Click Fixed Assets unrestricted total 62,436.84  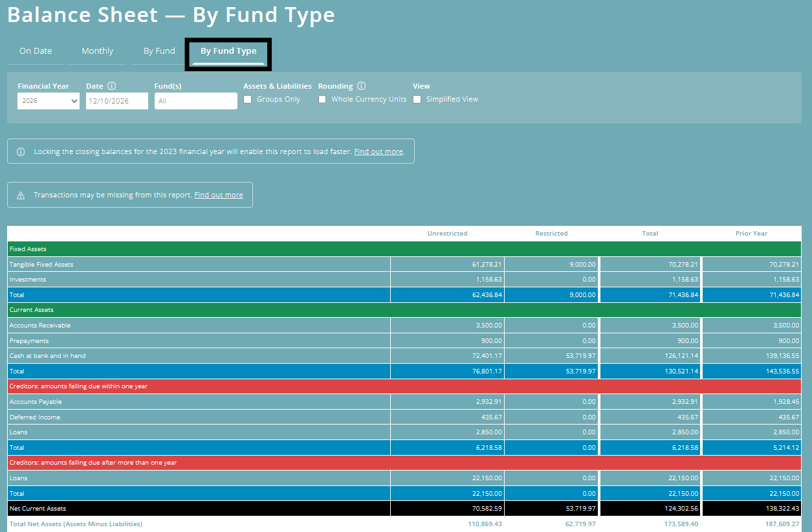tap(487, 295)
